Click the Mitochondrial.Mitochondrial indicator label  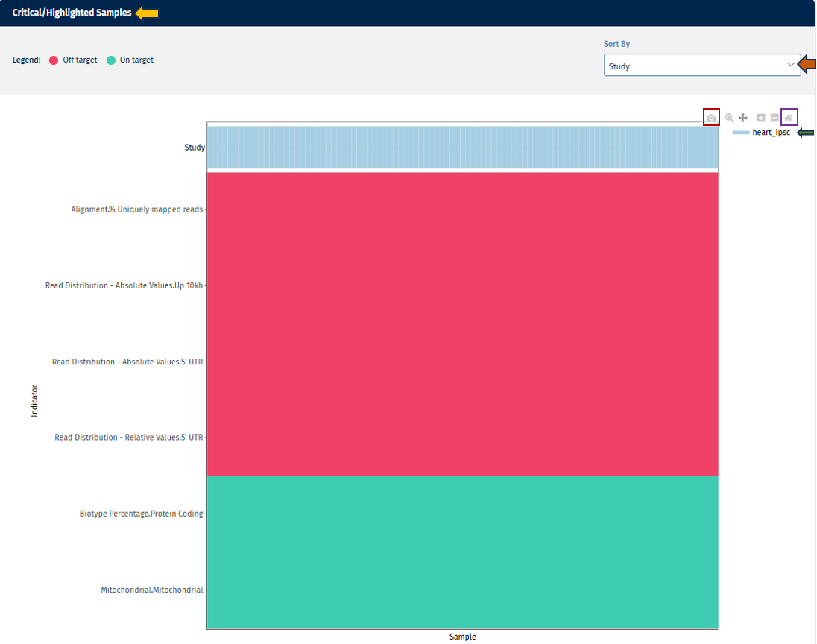click(x=151, y=589)
